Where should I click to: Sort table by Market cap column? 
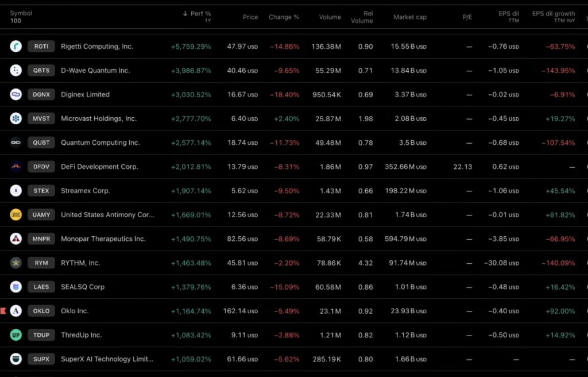409,17
